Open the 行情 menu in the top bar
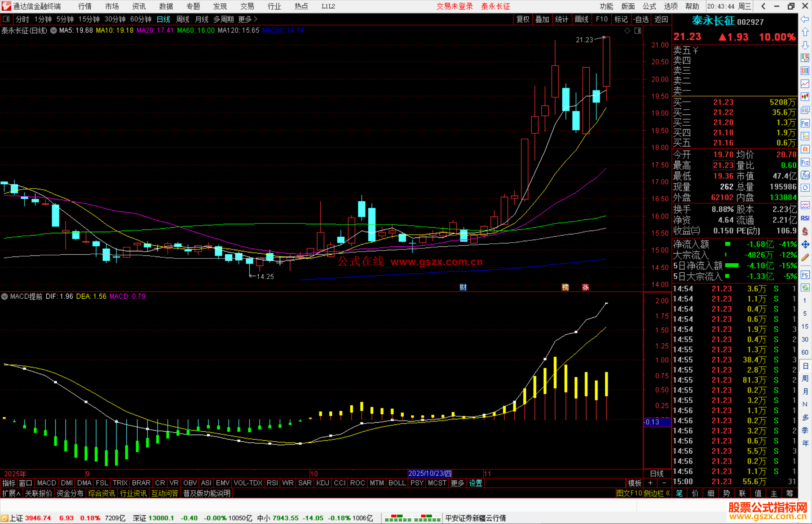This screenshot has width=812, height=524. [x=85, y=6]
